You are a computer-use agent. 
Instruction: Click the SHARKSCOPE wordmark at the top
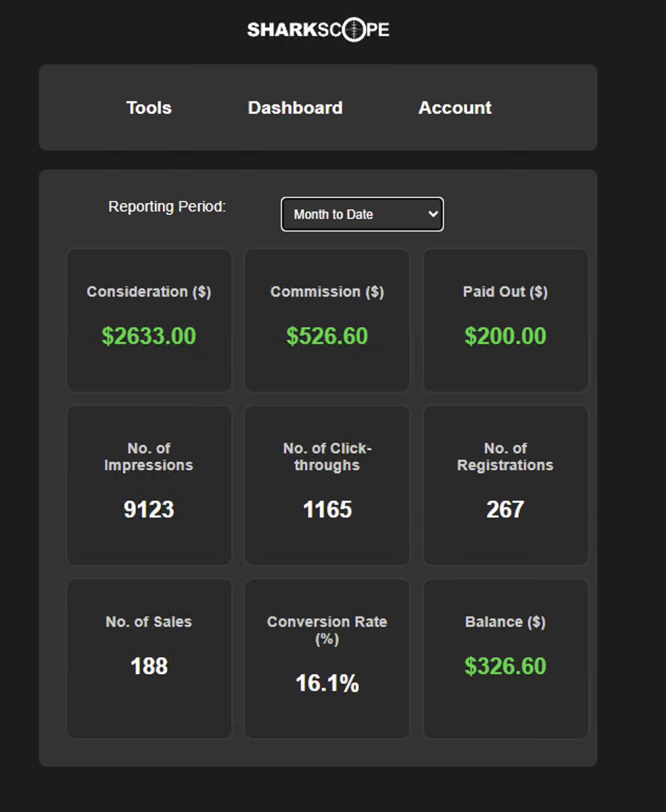pos(318,29)
